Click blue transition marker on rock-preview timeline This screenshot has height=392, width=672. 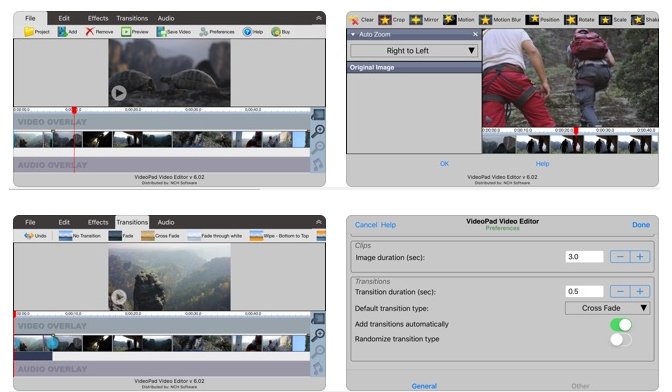(52, 343)
